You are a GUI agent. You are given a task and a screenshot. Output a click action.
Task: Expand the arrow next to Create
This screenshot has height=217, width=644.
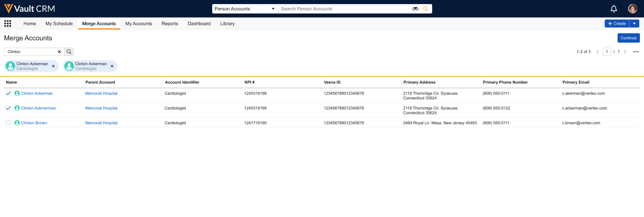(x=634, y=24)
